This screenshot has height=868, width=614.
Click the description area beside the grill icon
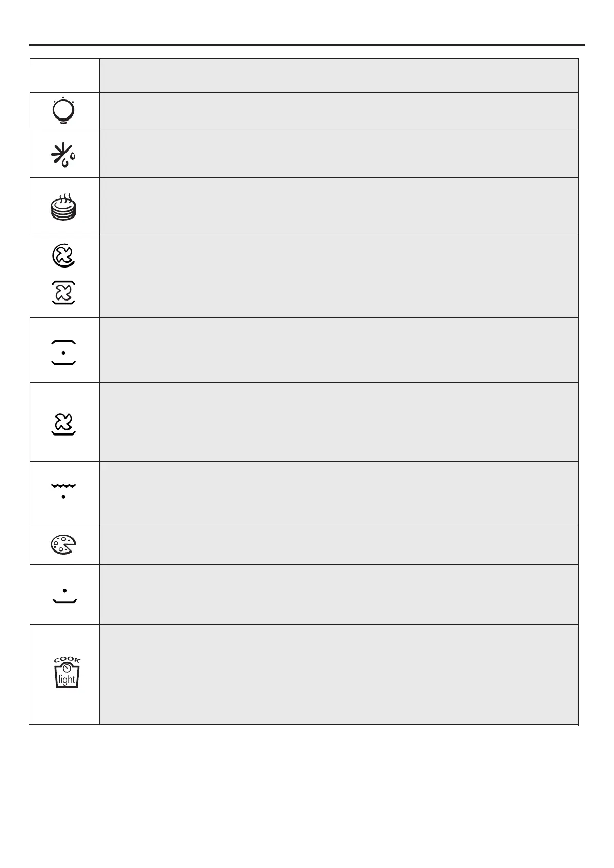pos(339,493)
